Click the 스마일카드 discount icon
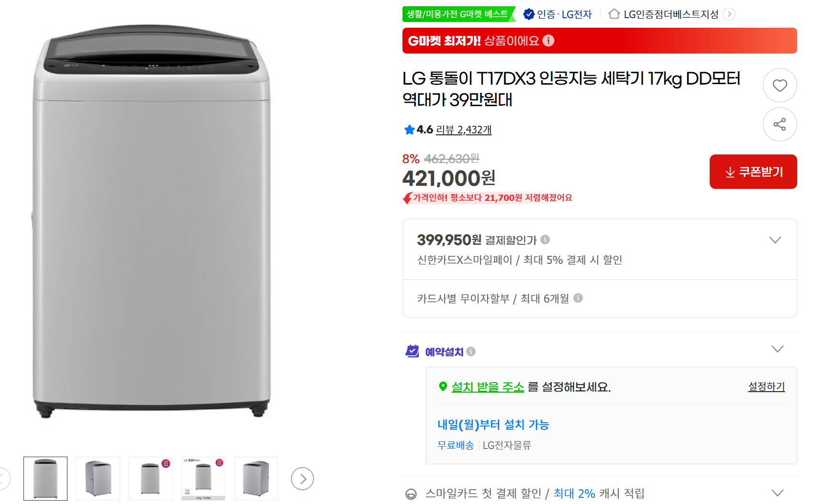The width and height of the screenshot is (814, 504). click(x=412, y=493)
